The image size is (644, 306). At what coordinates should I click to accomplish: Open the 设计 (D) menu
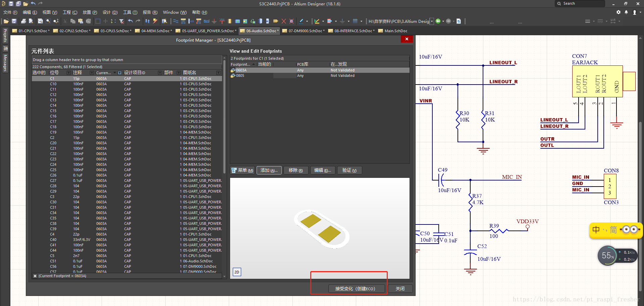[110, 12]
